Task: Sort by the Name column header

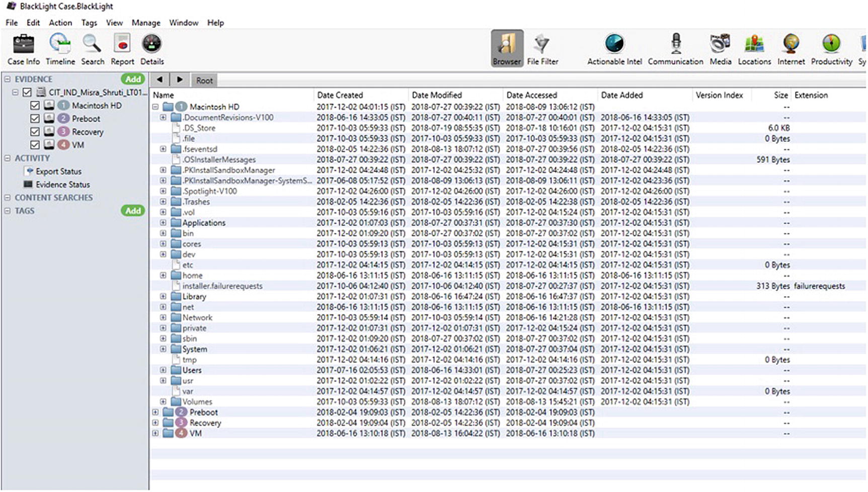Action: coord(232,95)
